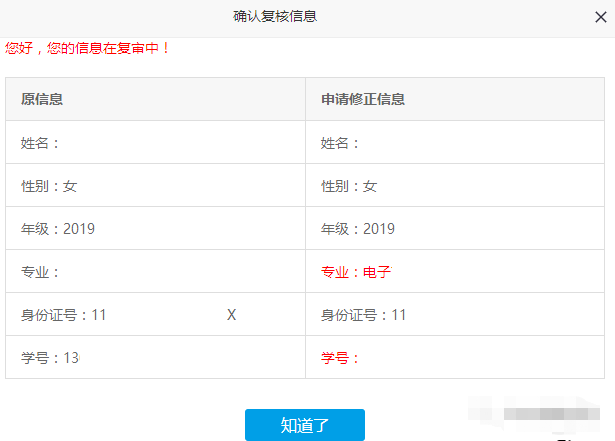Click 身份证号：11 in the 原信息 column

[64, 315]
